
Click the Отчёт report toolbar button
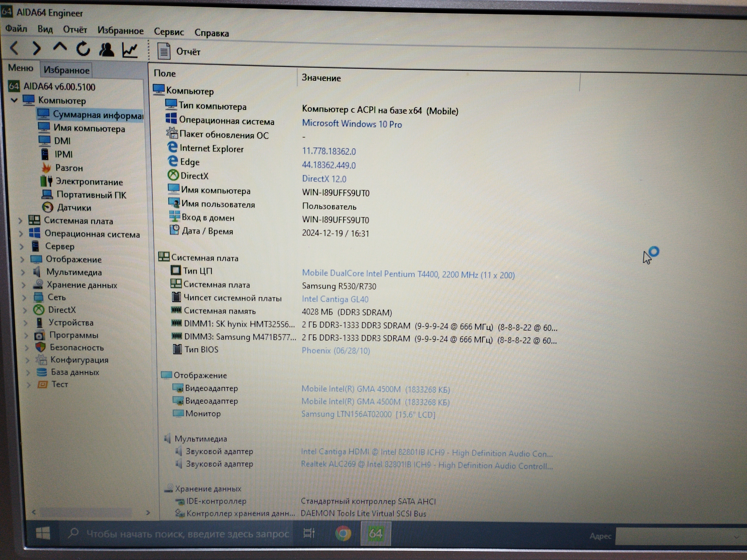coord(179,51)
